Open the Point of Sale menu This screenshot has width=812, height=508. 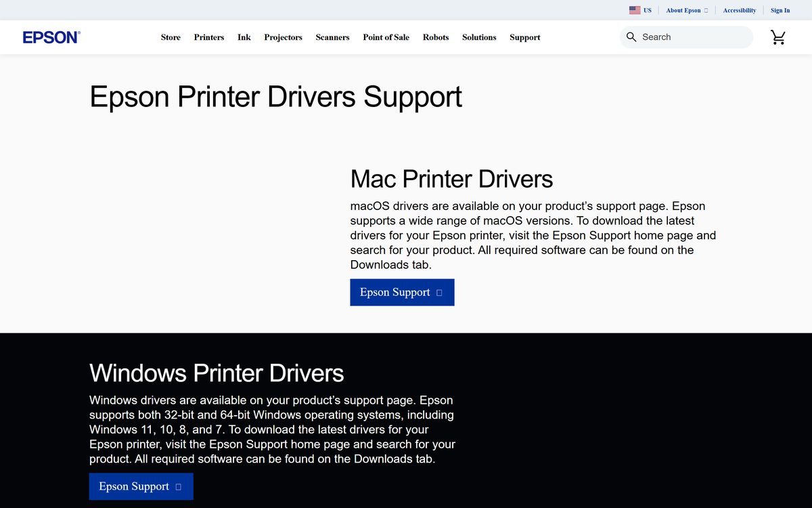point(386,37)
